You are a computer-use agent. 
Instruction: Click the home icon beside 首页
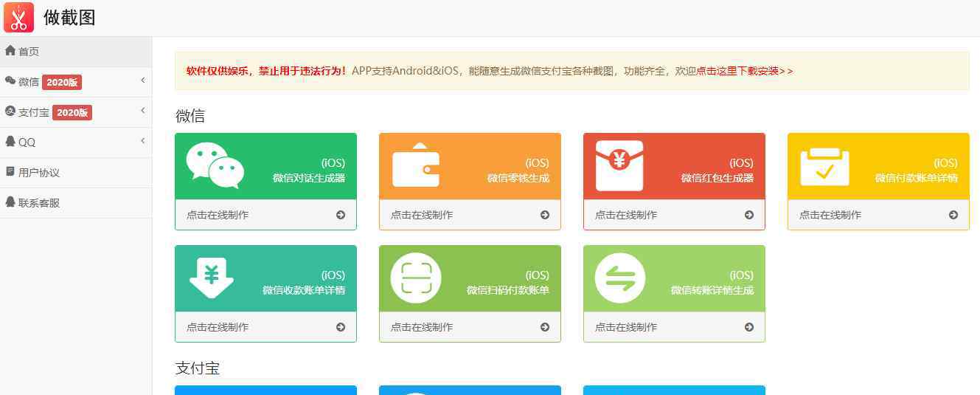click(x=10, y=51)
